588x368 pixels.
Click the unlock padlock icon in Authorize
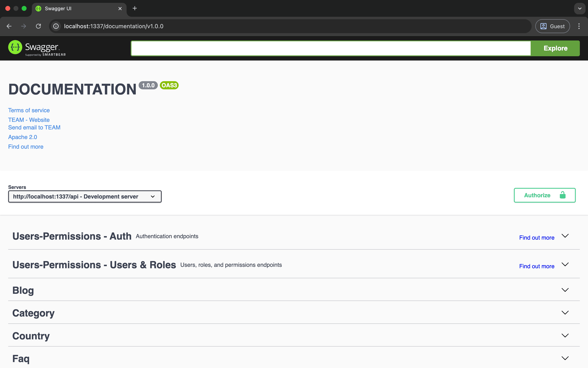[x=562, y=195]
